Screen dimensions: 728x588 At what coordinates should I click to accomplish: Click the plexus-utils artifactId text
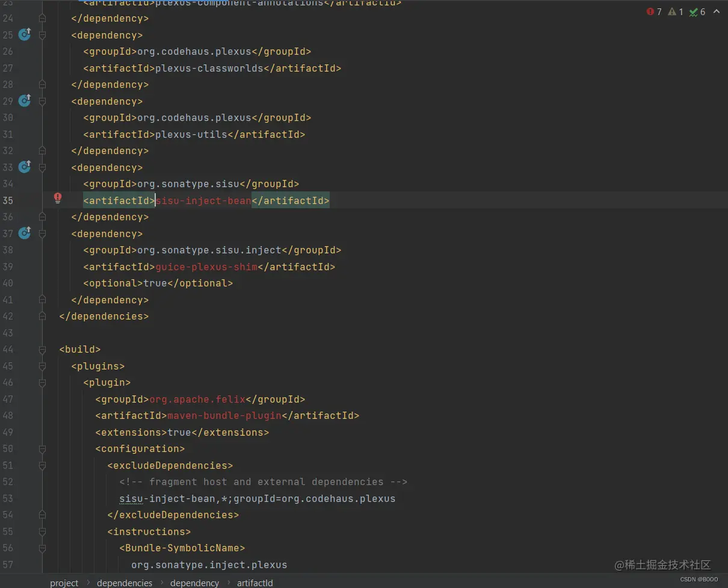[191, 134]
